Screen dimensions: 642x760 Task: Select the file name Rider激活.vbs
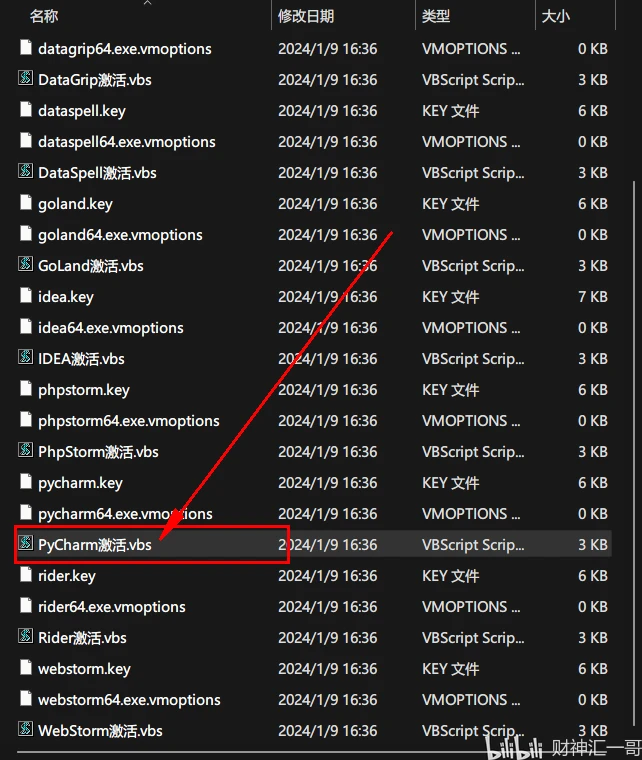[x=82, y=638]
